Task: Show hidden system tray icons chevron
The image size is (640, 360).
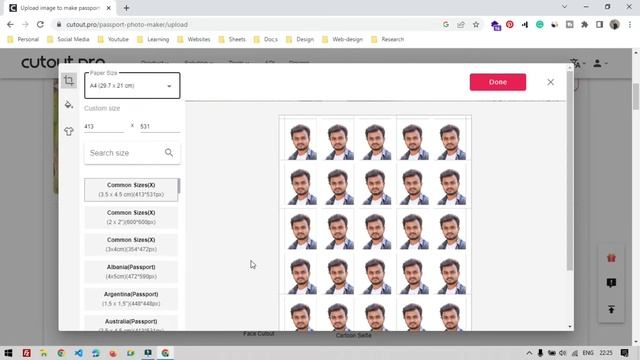Action: pos(529,353)
